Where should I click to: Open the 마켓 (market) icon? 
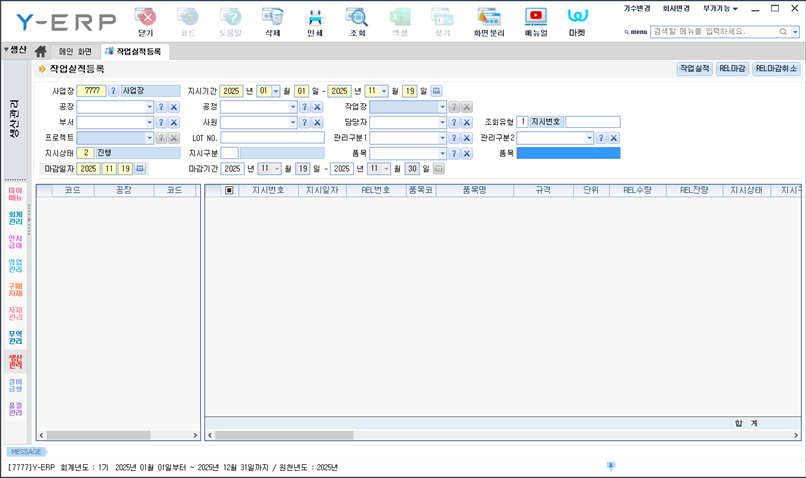tap(578, 20)
